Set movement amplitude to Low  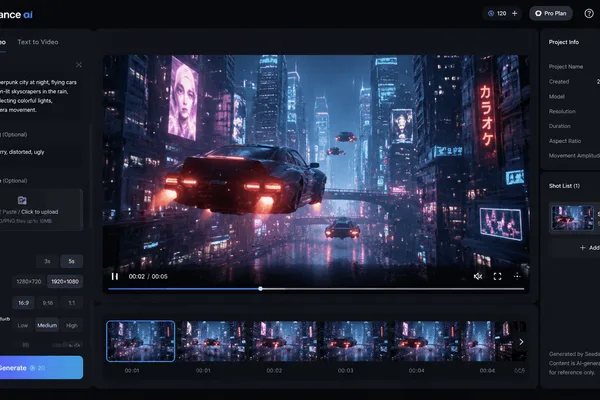(23, 325)
